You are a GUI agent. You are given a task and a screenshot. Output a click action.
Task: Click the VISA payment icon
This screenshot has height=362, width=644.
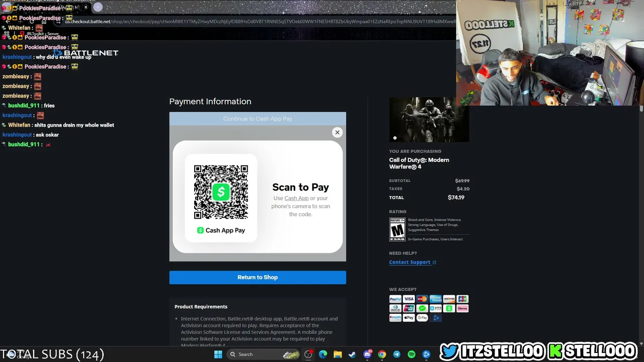click(x=409, y=299)
